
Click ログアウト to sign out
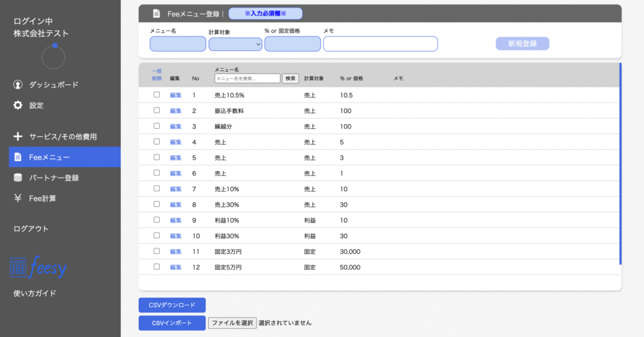[31, 229]
